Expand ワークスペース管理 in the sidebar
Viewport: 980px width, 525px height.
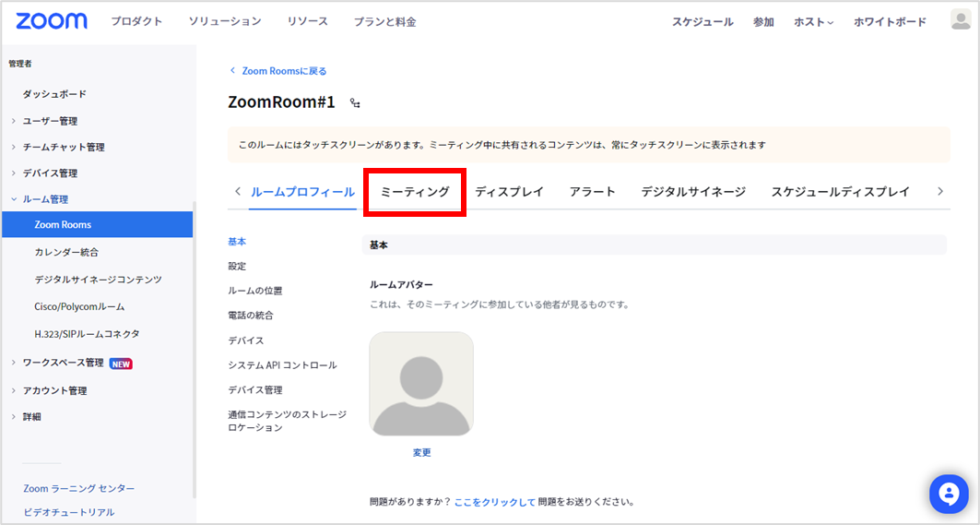63,363
